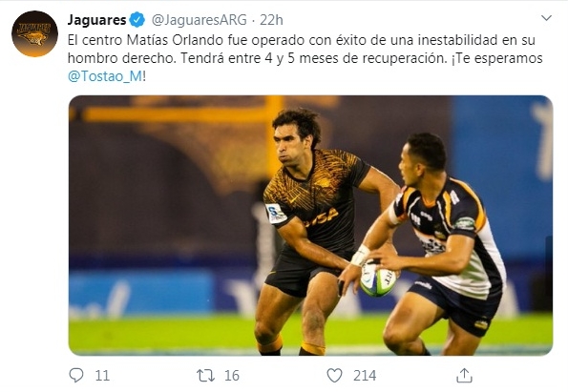
Task: Open the Jaguares profile avatar
Action: pyautogui.click(x=34, y=33)
